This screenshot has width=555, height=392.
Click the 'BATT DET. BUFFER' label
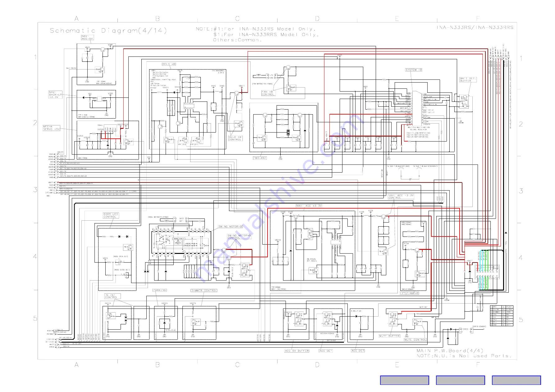pos(468,80)
